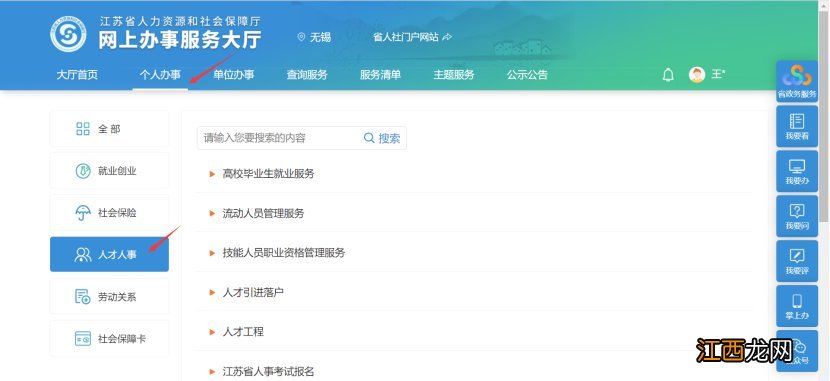The height and width of the screenshot is (381, 830).
Task: Change city via 无锡 label
Action: pyautogui.click(x=320, y=37)
